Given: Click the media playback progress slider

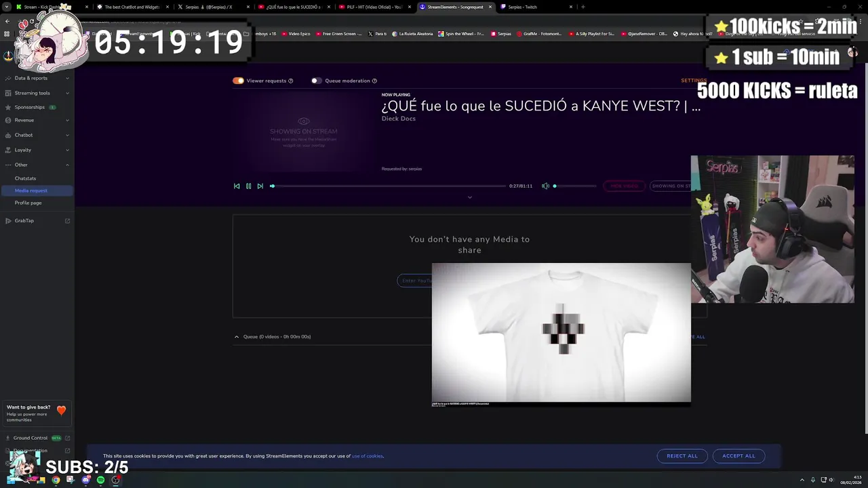Looking at the screenshot, I should 389,186.
